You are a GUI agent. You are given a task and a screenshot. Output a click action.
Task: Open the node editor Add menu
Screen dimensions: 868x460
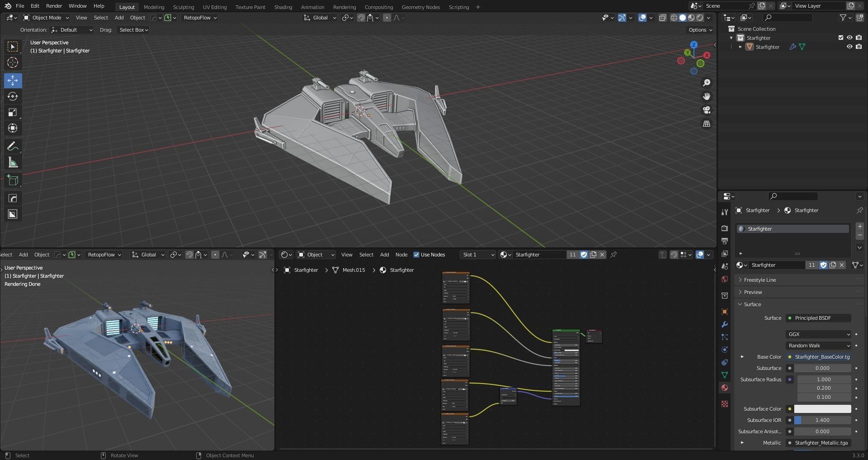(x=384, y=255)
